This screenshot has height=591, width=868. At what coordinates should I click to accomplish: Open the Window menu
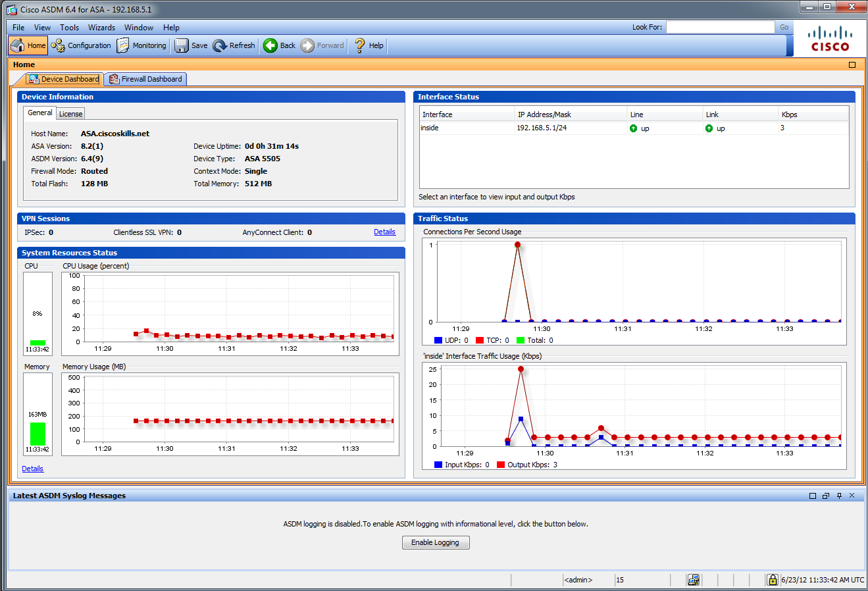(x=139, y=28)
